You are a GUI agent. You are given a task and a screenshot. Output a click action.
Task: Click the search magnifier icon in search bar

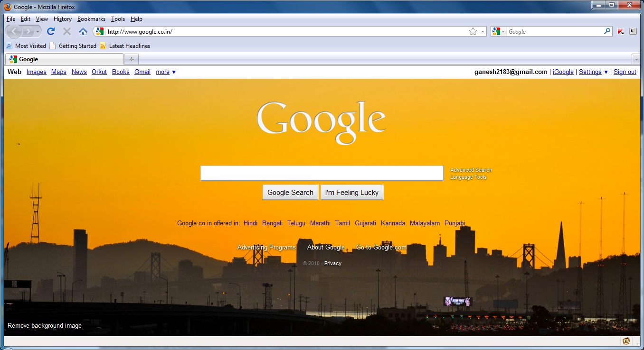(607, 31)
